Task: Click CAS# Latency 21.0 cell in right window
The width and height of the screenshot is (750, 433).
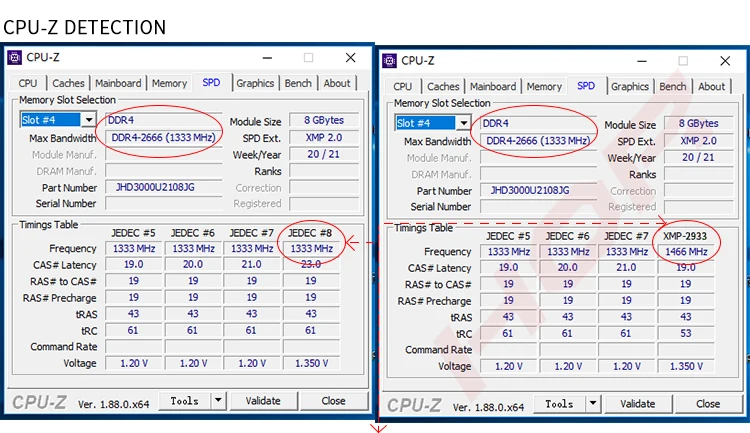Action: point(627,268)
